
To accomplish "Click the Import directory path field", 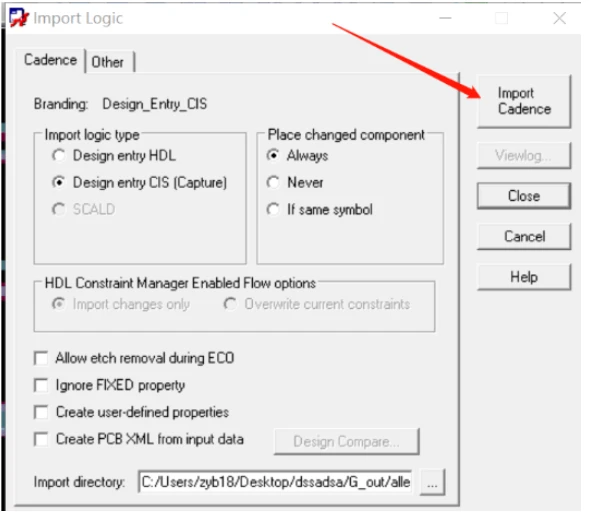I will pos(275,482).
